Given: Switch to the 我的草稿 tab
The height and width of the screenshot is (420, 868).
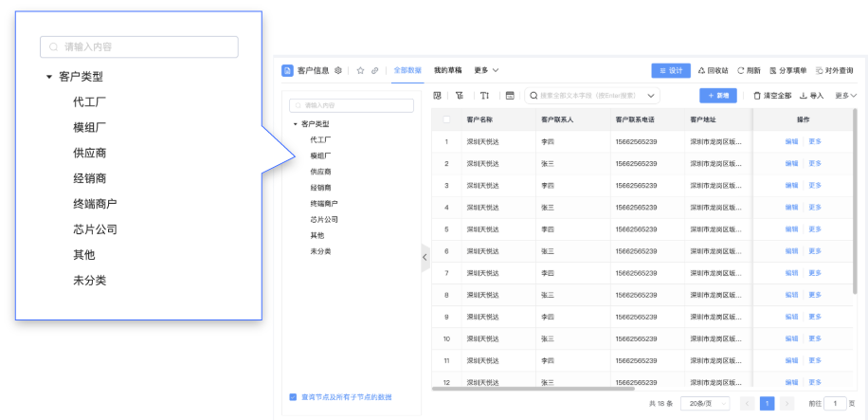Looking at the screenshot, I should [447, 70].
